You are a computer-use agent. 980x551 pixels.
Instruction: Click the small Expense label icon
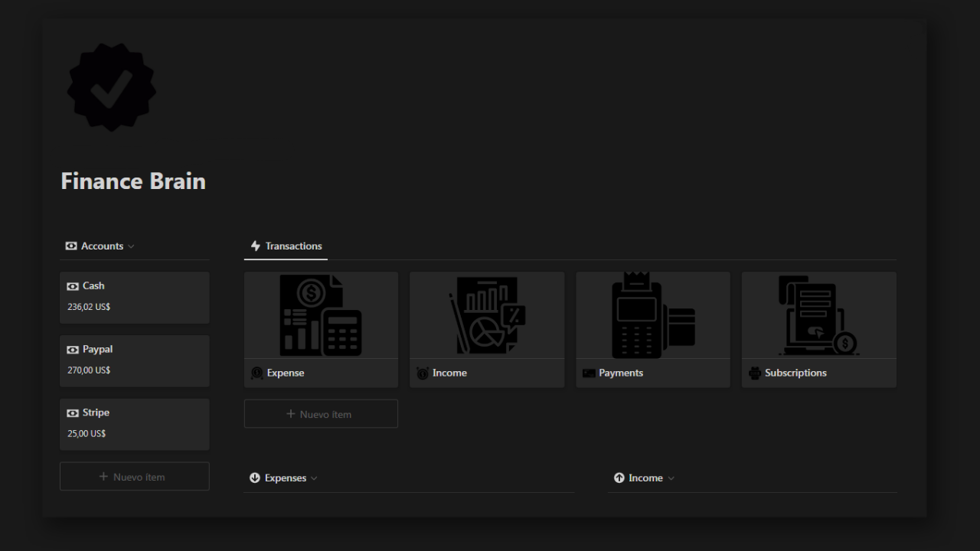pos(257,373)
